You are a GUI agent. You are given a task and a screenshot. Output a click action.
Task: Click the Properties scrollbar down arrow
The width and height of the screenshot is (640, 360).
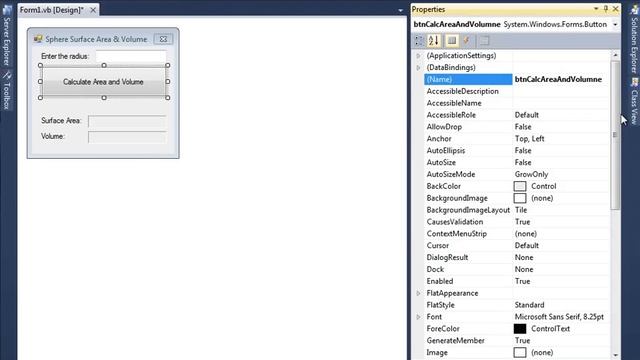point(615,355)
